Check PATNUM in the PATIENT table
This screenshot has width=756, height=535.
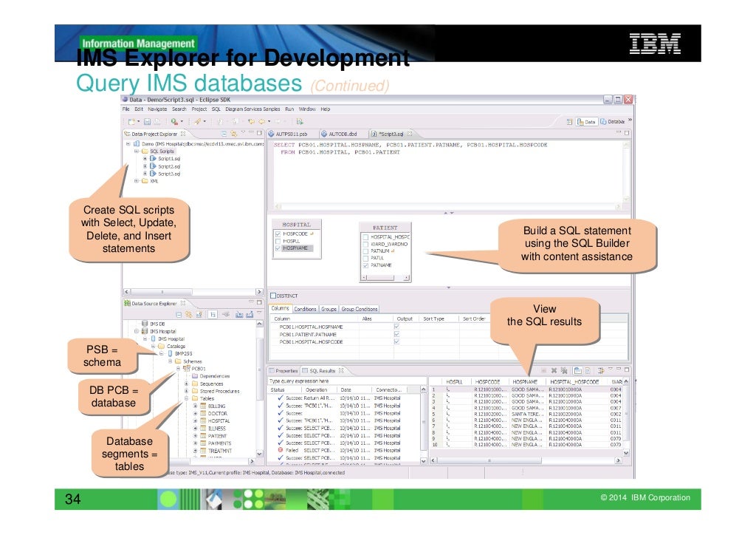tap(365, 251)
